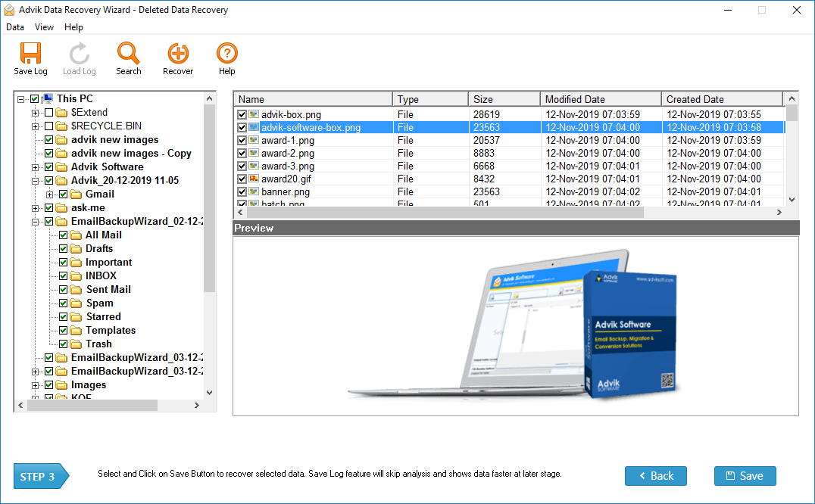Open the Help menu
Viewport: 815px width, 504px height.
coord(73,27)
